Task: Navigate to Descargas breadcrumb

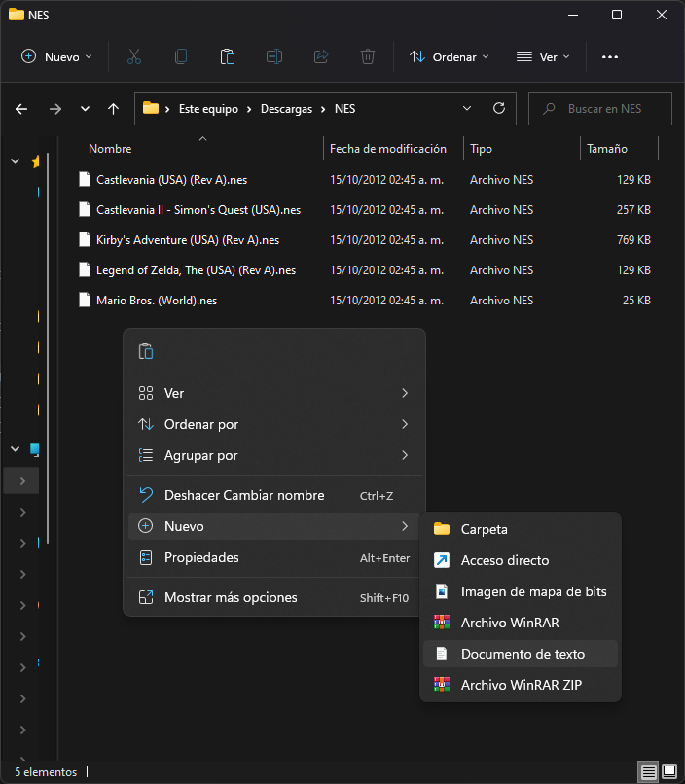Action: tap(286, 109)
